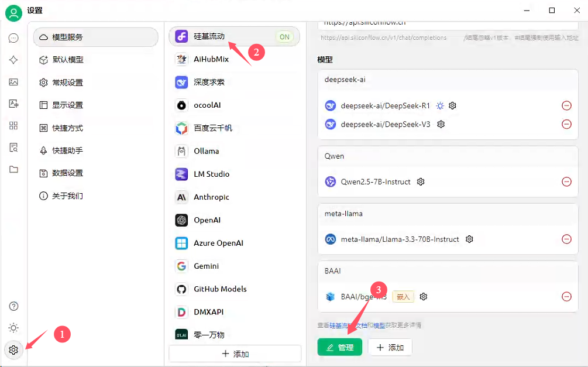Select 关于我们 settings section
This screenshot has height=367, width=588.
(95, 196)
